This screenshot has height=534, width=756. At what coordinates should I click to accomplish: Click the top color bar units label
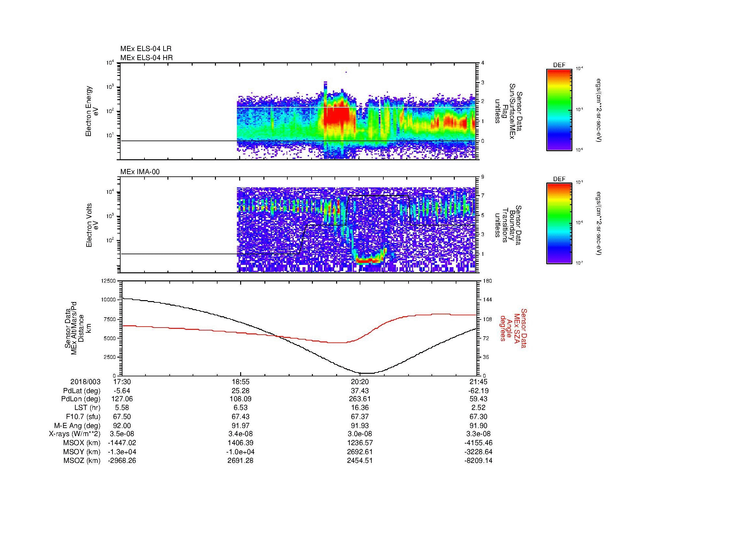tap(599, 110)
